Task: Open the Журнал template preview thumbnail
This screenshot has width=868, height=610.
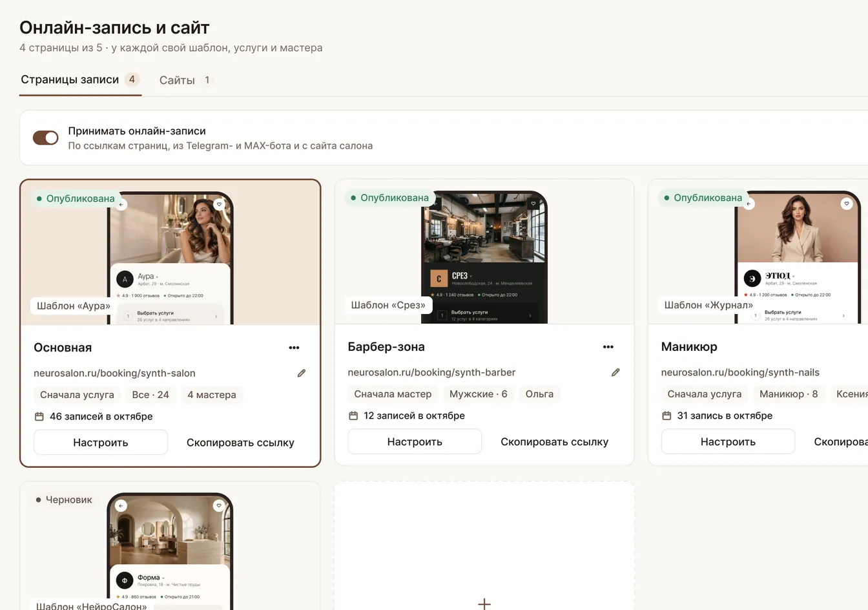Action: [x=798, y=257]
